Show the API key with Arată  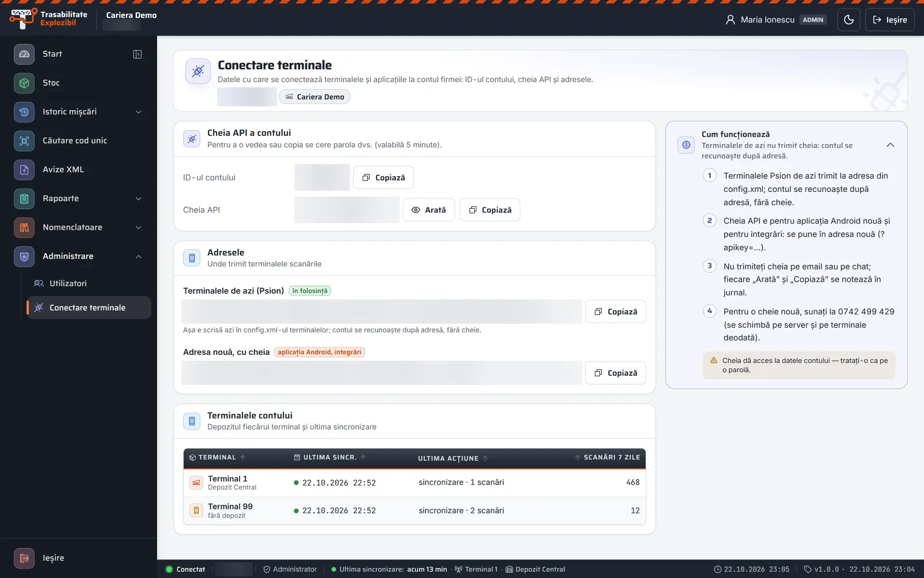point(429,210)
